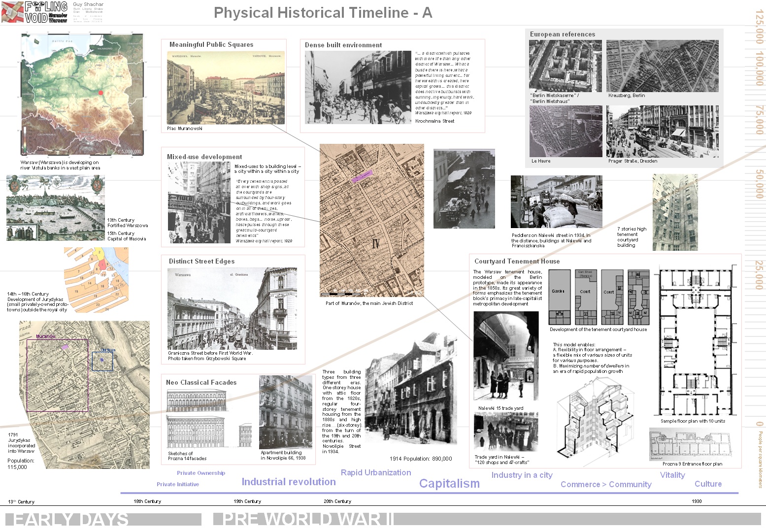
Task: Open the Kreuzberg, Berlin aerial photo
Action: pos(662,66)
